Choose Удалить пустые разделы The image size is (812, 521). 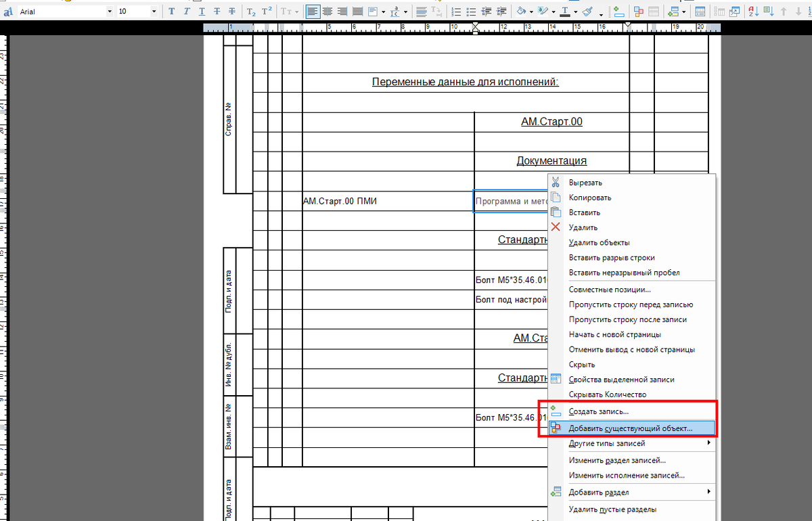pos(631,509)
